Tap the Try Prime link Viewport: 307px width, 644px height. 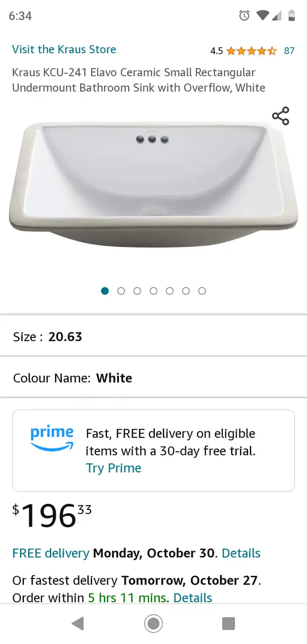point(113,468)
